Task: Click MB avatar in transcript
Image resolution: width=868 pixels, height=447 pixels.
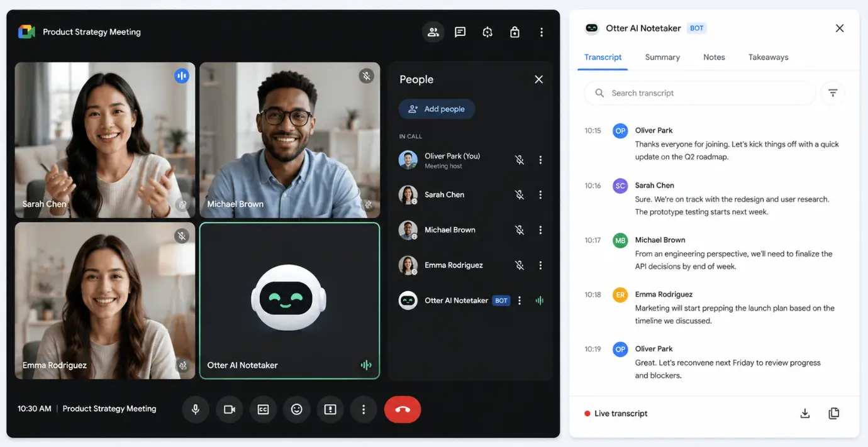Action: click(x=620, y=240)
